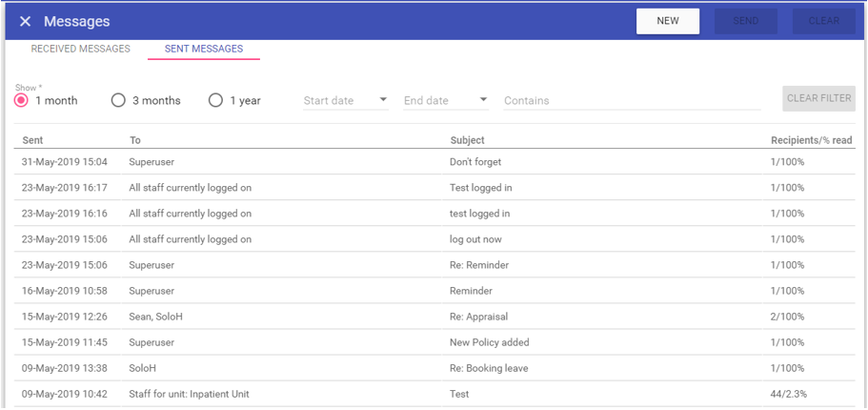
Task: Sort by the Subject column header
Action: click(x=467, y=140)
